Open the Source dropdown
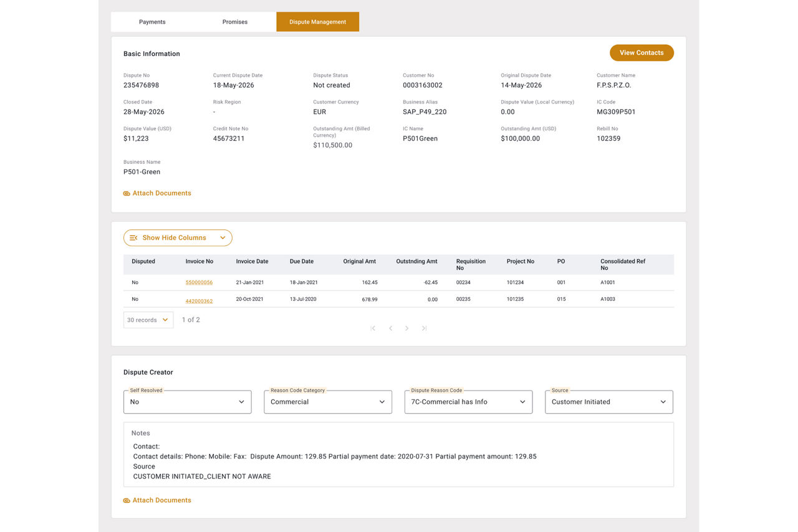Image resolution: width=798 pixels, height=532 pixels. coord(609,402)
